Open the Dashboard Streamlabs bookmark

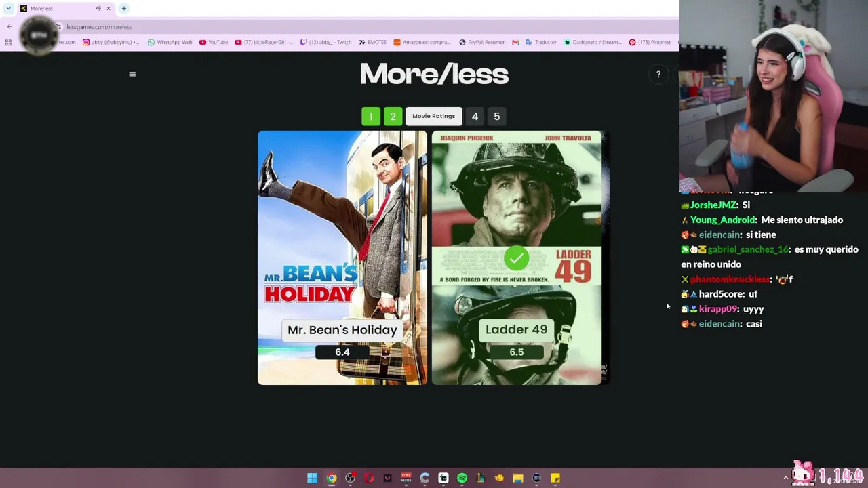[x=592, y=42]
